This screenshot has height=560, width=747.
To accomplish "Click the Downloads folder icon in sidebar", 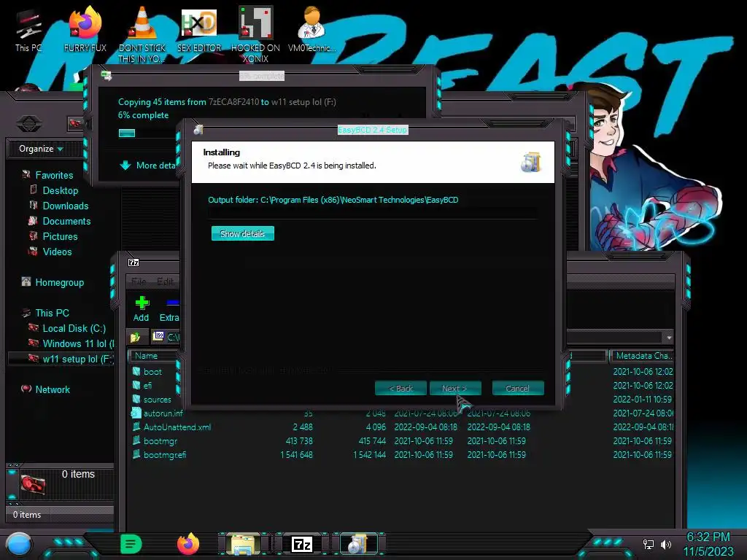I will coord(34,205).
